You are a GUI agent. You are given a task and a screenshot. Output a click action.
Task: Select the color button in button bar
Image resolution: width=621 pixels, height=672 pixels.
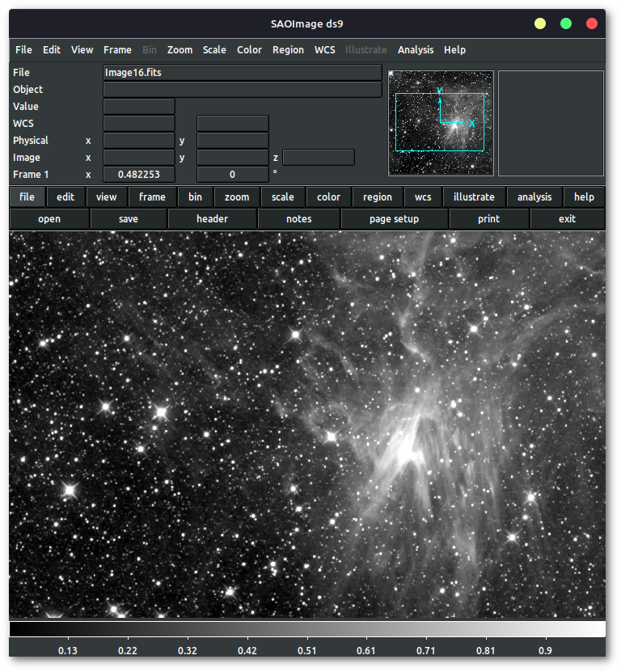click(329, 197)
